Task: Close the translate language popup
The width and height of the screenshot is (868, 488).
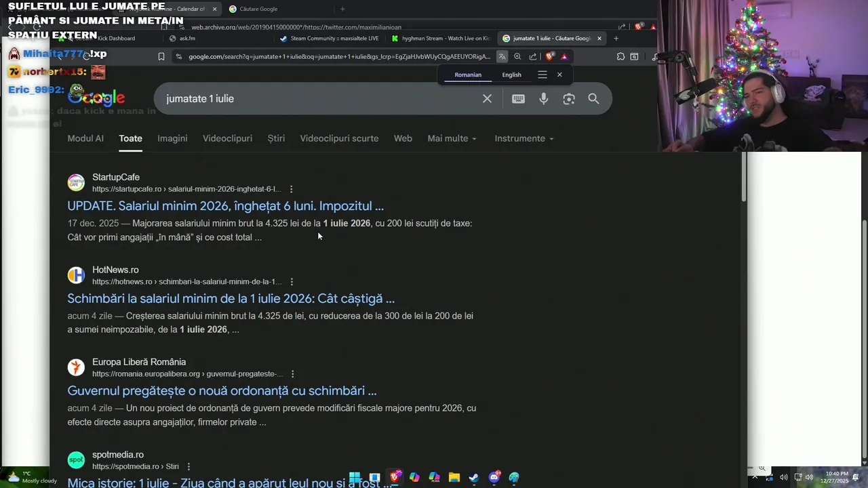Action: (x=559, y=75)
